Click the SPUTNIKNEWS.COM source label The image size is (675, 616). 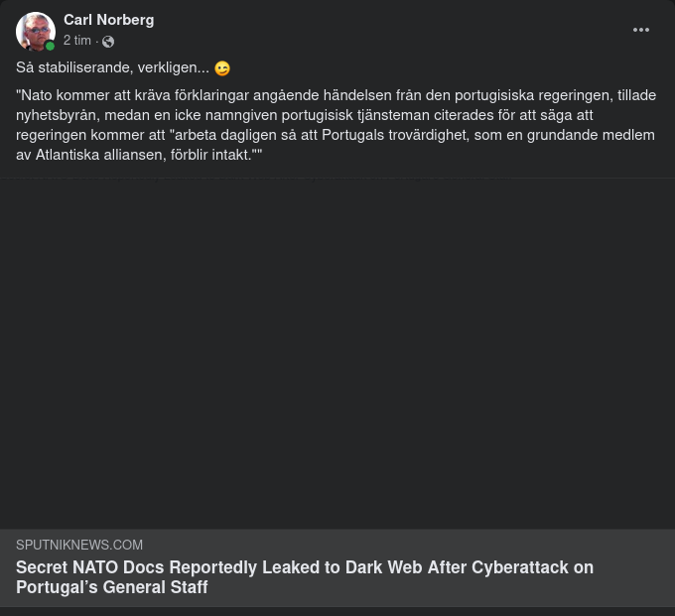pyautogui.click(x=79, y=546)
